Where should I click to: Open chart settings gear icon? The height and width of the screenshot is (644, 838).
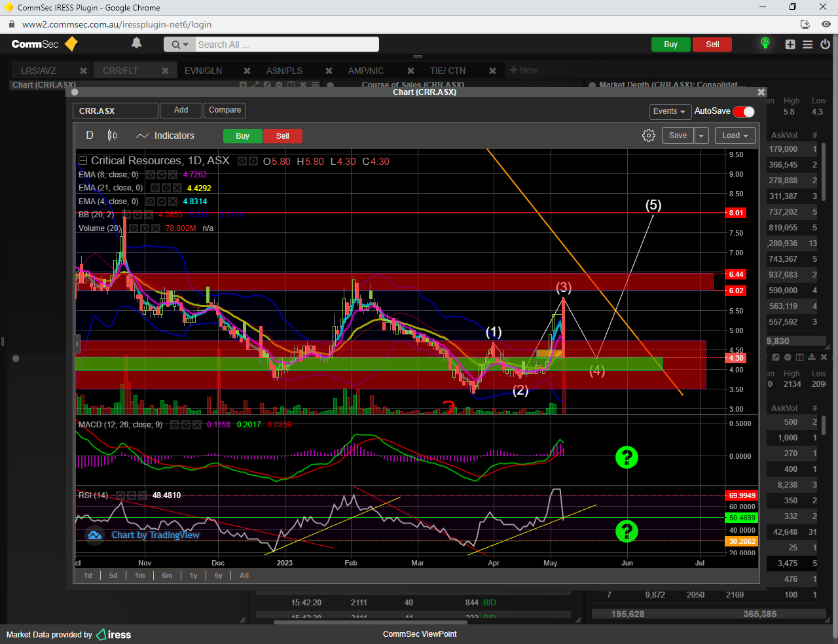[649, 135]
